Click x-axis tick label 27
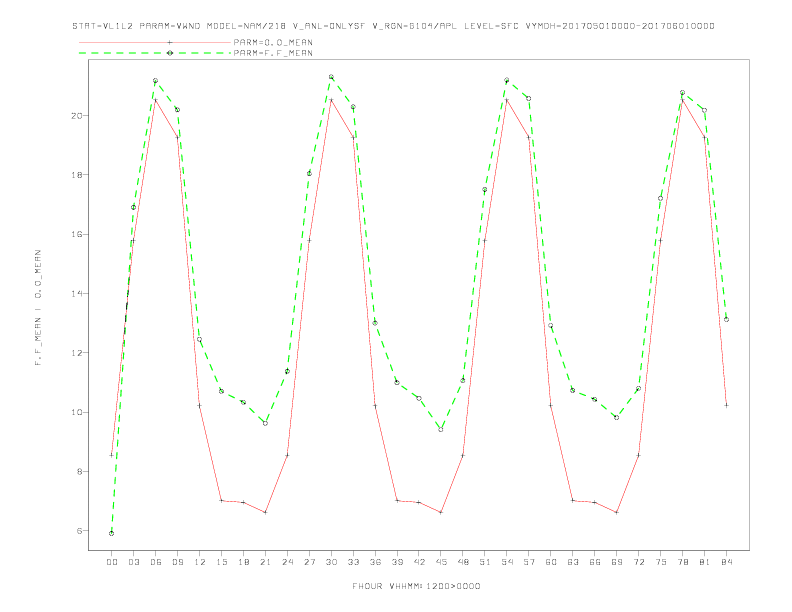This screenshot has width=792, height=612. tap(309, 562)
